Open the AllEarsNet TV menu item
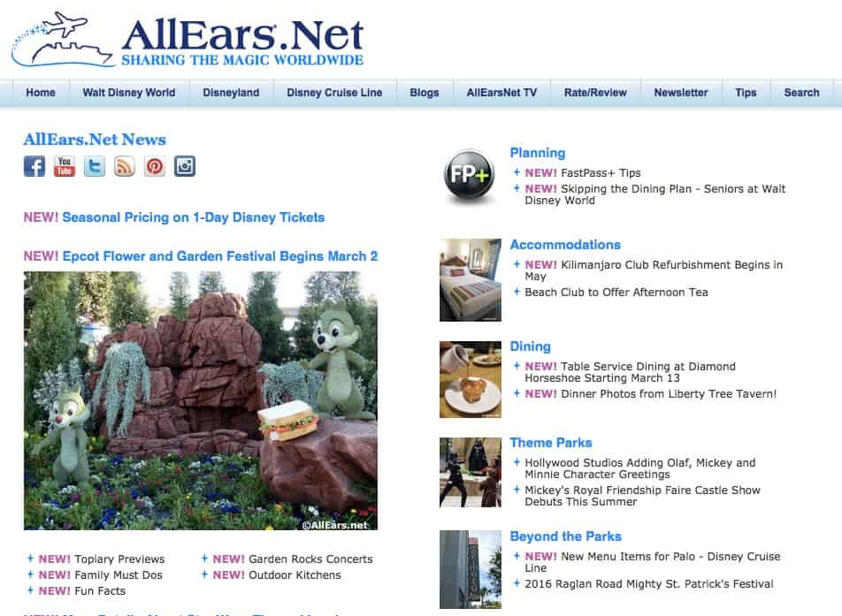The height and width of the screenshot is (616, 842). point(501,92)
